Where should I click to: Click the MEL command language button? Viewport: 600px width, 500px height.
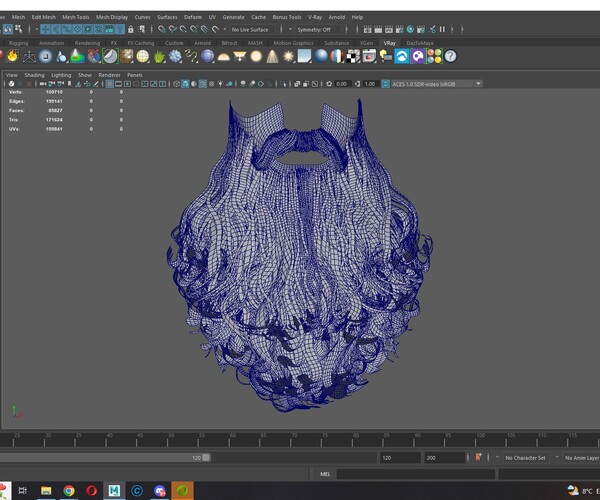[x=325, y=474]
